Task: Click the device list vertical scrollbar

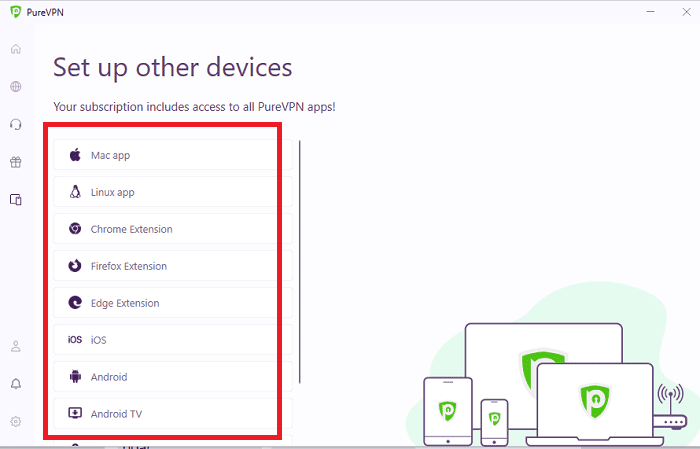Action: pos(300,262)
